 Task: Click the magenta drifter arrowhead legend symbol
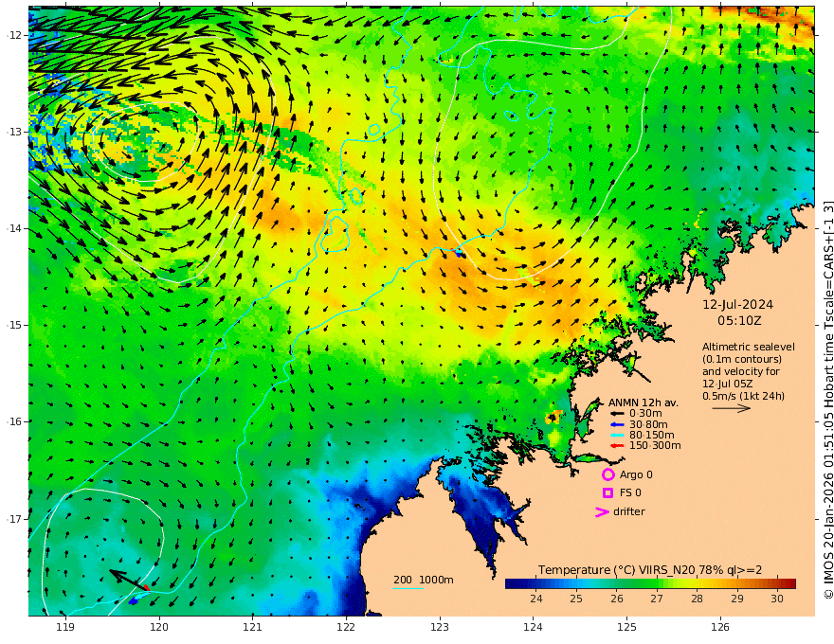tap(602, 512)
